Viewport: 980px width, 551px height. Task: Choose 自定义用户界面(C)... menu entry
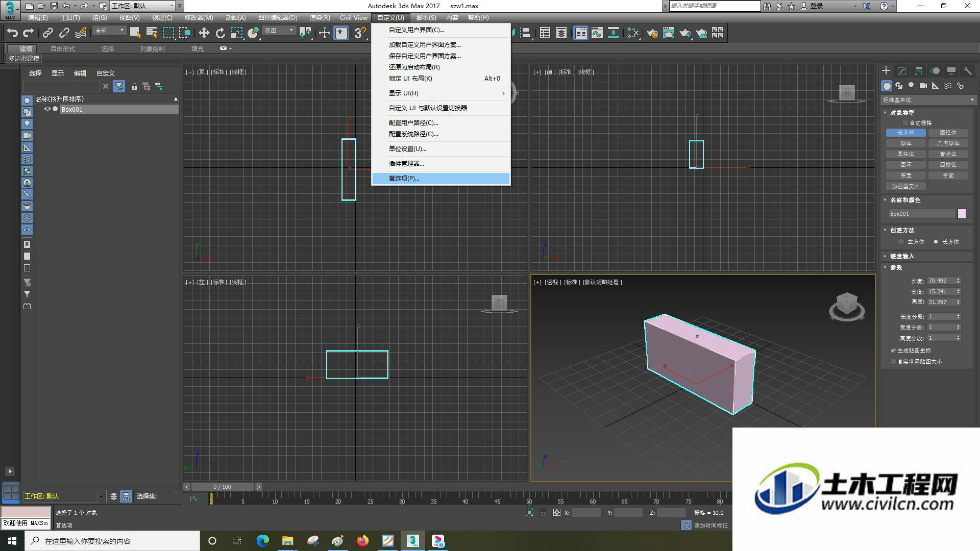pyautogui.click(x=441, y=30)
